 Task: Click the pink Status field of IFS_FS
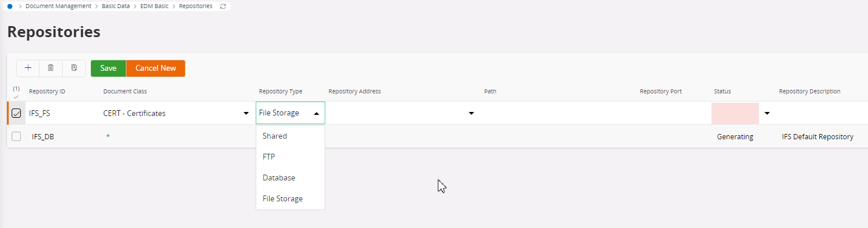click(x=735, y=113)
